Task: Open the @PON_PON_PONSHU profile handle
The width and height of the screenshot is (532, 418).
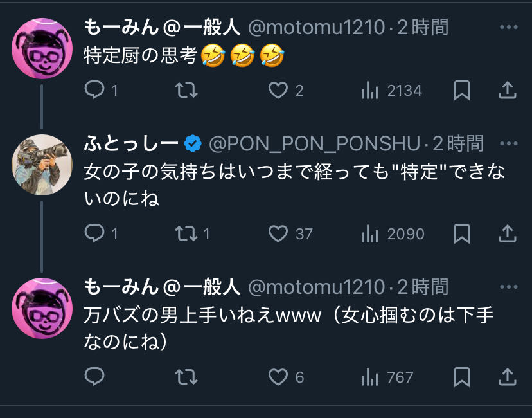Action: tap(315, 143)
